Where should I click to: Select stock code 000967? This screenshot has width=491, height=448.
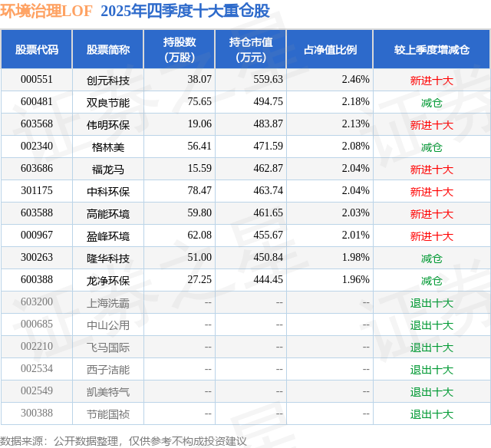point(37,235)
